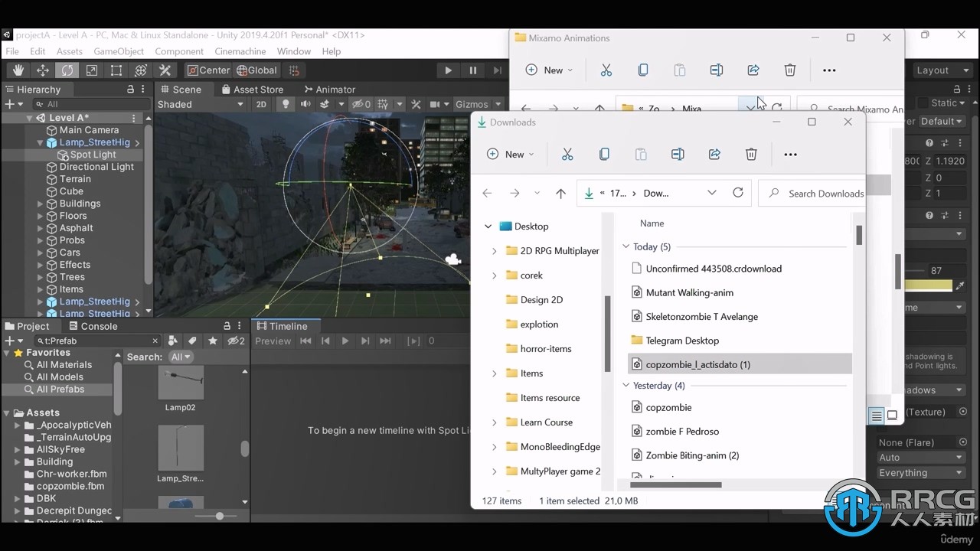Screen dimensions: 980x551
Task: Collapse the Today (5) group
Action: point(626,246)
